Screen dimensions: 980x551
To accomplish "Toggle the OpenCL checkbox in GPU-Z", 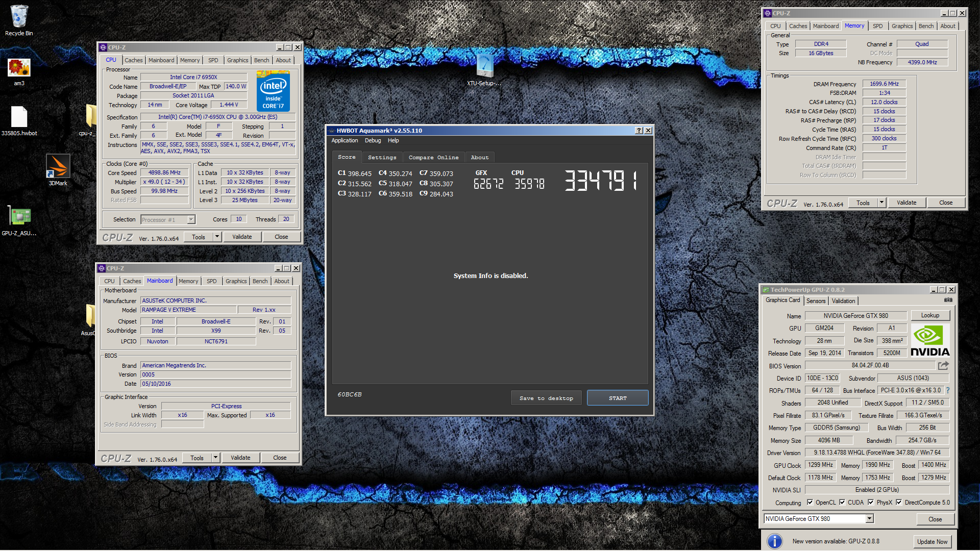I will tap(810, 503).
